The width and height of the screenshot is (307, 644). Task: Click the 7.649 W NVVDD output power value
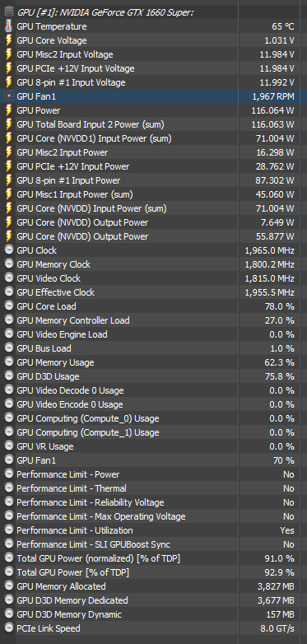277,222
